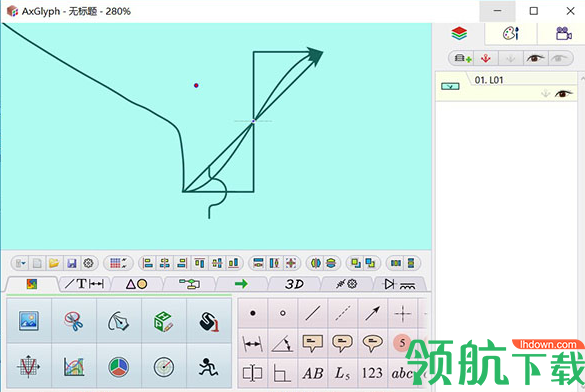This screenshot has height=392, width=585.
Task: Select the dashed line tool
Action: (x=343, y=313)
